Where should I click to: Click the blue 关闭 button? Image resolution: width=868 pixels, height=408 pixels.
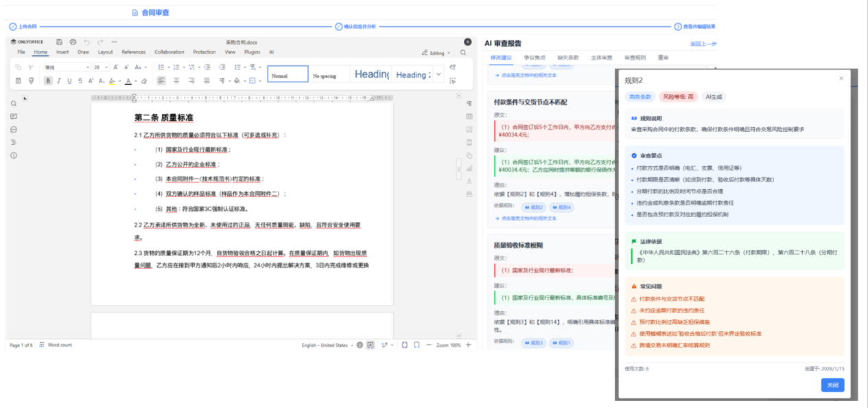coord(832,385)
